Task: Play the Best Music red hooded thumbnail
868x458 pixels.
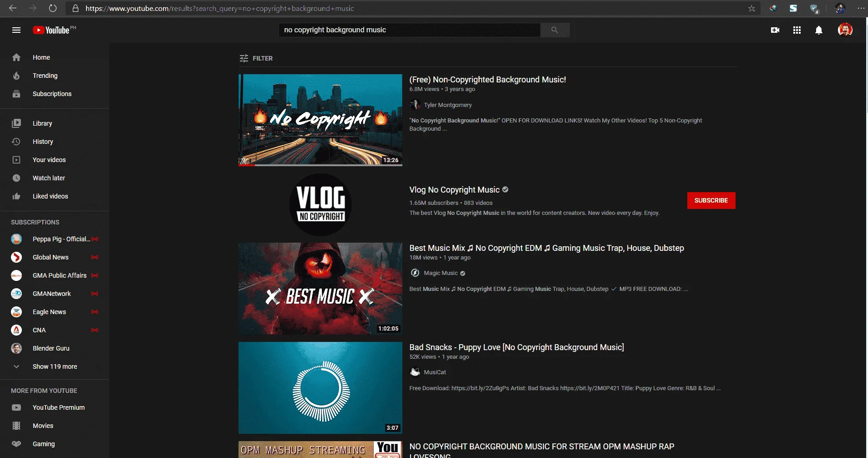Action: pyautogui.click(x=320, y=289)
